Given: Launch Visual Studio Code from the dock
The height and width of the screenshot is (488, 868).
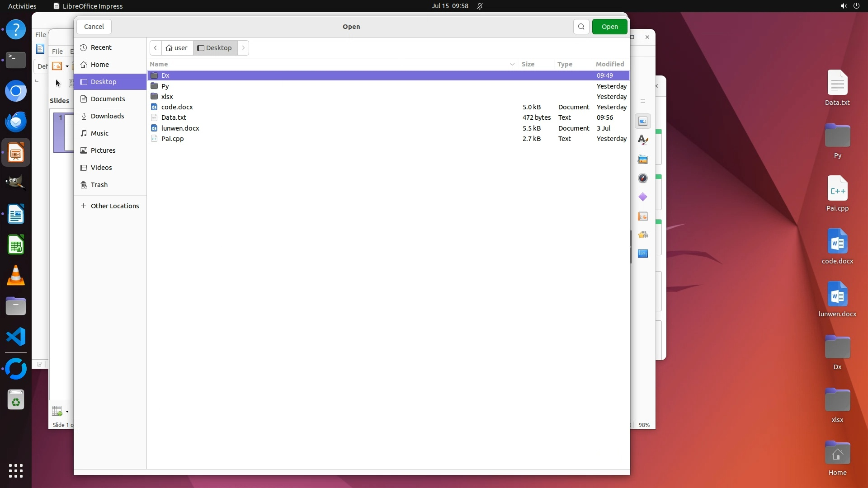Looking at the screenshot, I should tap(16, 337).
